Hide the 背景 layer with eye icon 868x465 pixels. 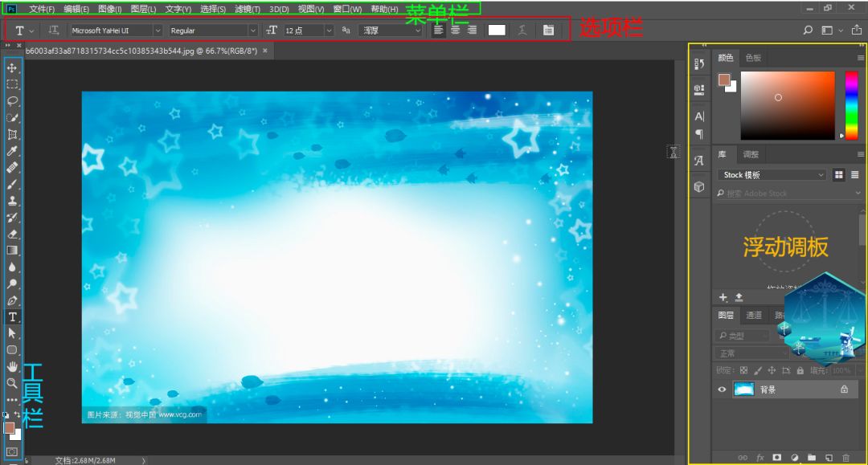click(x=722, y=390)
